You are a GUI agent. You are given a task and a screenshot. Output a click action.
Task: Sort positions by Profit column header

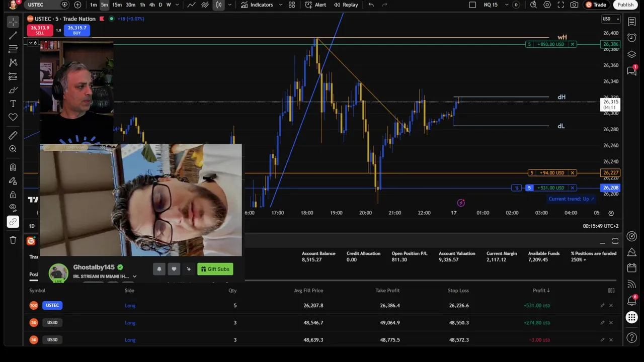[x=541, y=291]
